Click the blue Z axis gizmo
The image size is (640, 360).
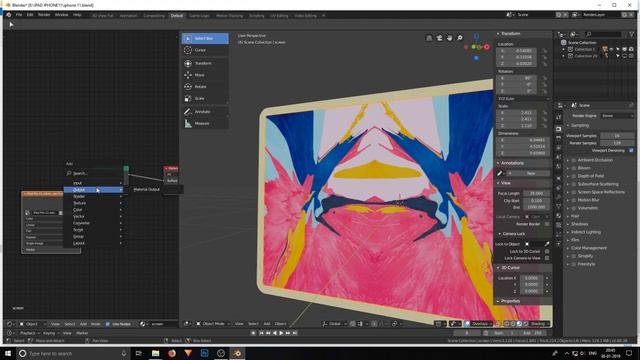point(476,37)
